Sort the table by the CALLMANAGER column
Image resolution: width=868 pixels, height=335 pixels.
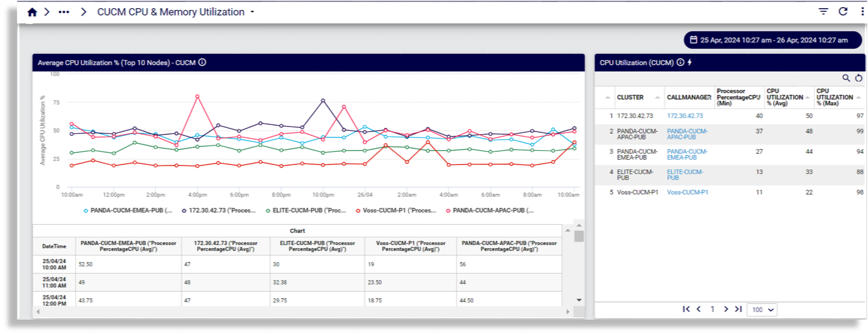(x=689, y=98)
